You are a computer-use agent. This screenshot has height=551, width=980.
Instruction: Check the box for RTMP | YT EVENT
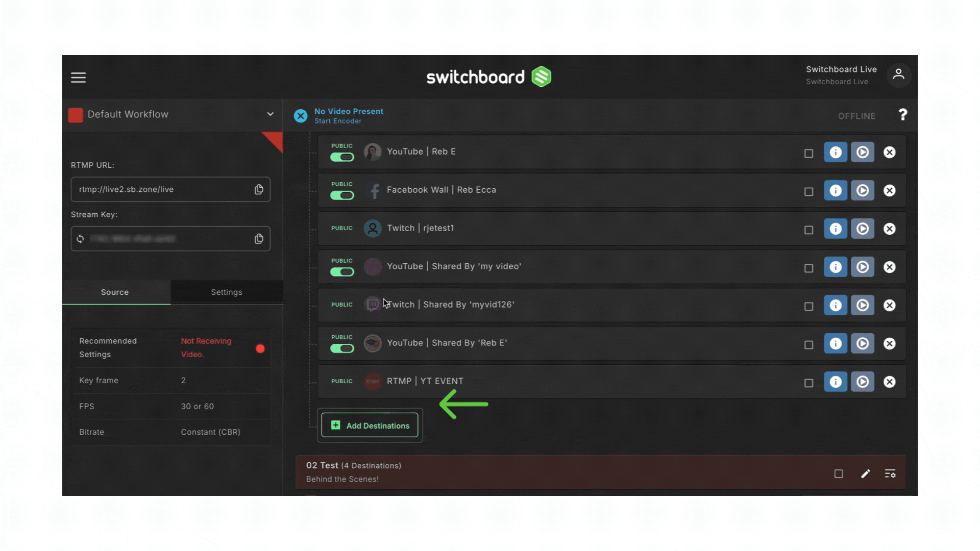(809, 383)
